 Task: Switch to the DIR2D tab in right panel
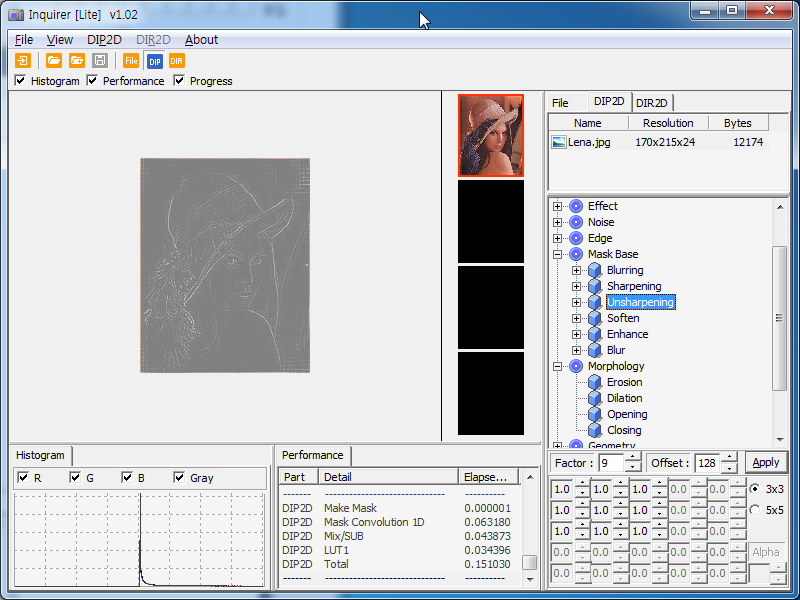653,102
